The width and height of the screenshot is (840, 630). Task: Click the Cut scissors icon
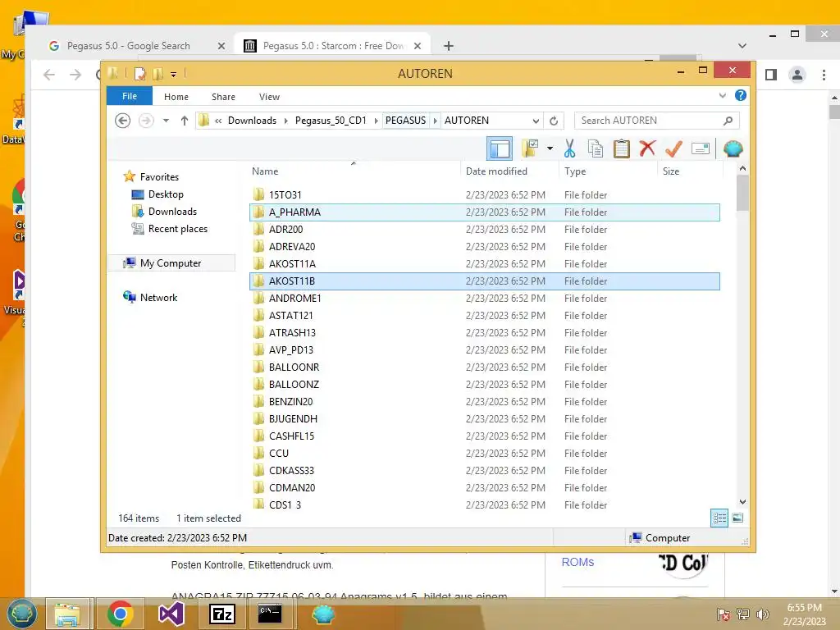point(569,148)
